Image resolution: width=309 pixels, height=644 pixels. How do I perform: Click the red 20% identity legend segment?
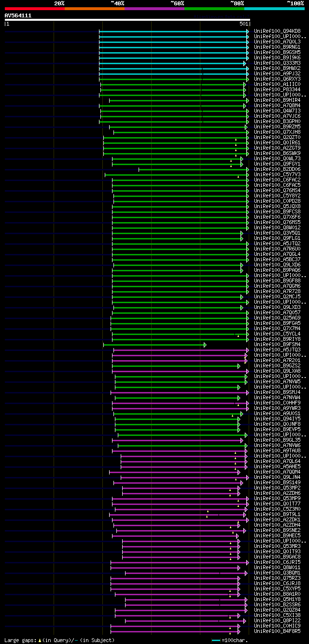(35, 9)
